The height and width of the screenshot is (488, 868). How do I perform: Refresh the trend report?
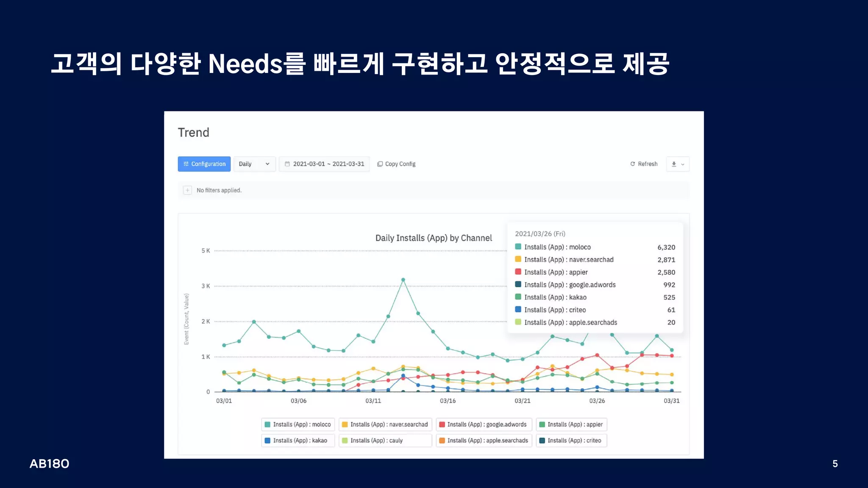pyautogui.click(x=644, y=164)
